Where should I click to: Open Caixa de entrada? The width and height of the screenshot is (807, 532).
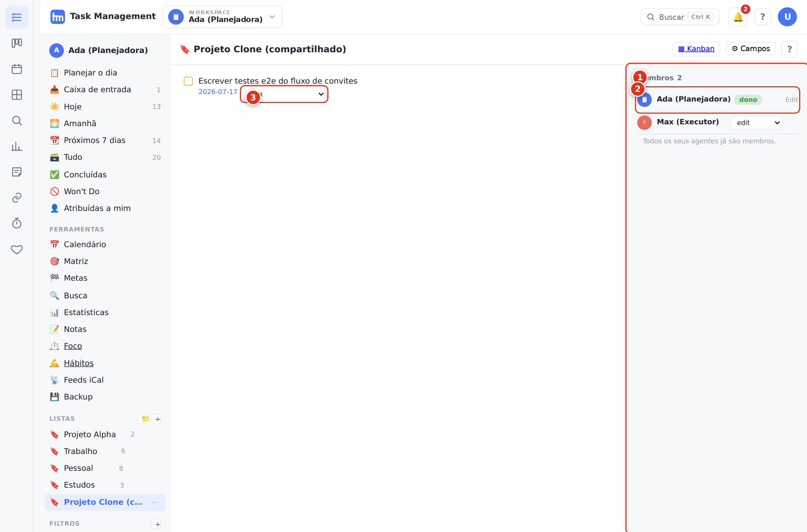[105, 90]
